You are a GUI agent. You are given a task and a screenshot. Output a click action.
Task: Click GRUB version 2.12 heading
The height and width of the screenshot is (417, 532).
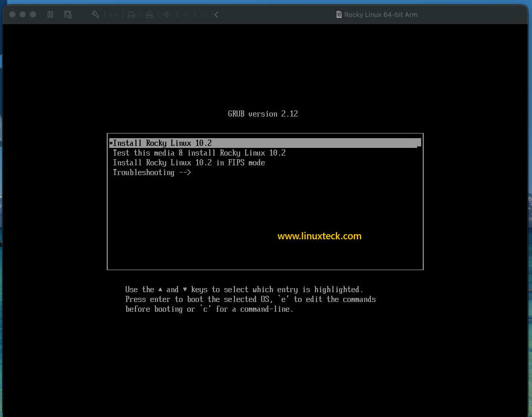(x=263, y=114)
